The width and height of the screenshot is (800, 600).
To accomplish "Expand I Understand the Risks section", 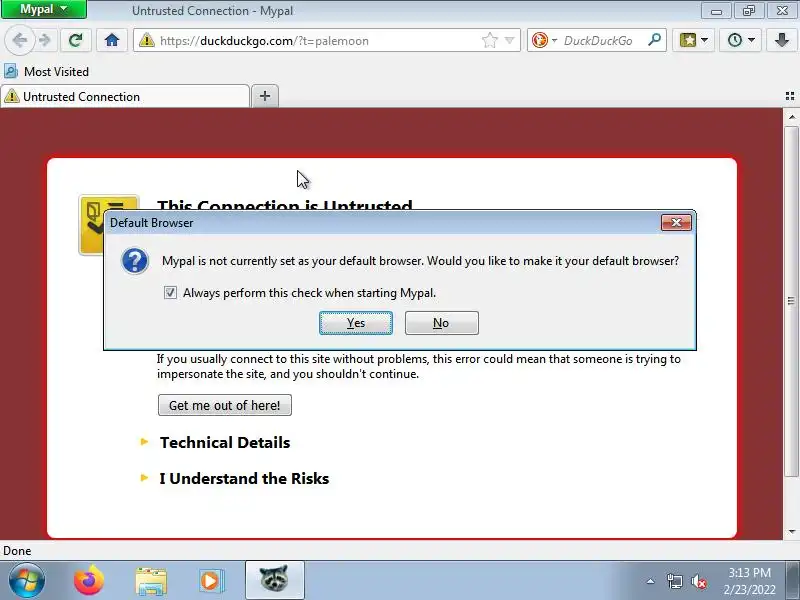I will pos(244,479).
